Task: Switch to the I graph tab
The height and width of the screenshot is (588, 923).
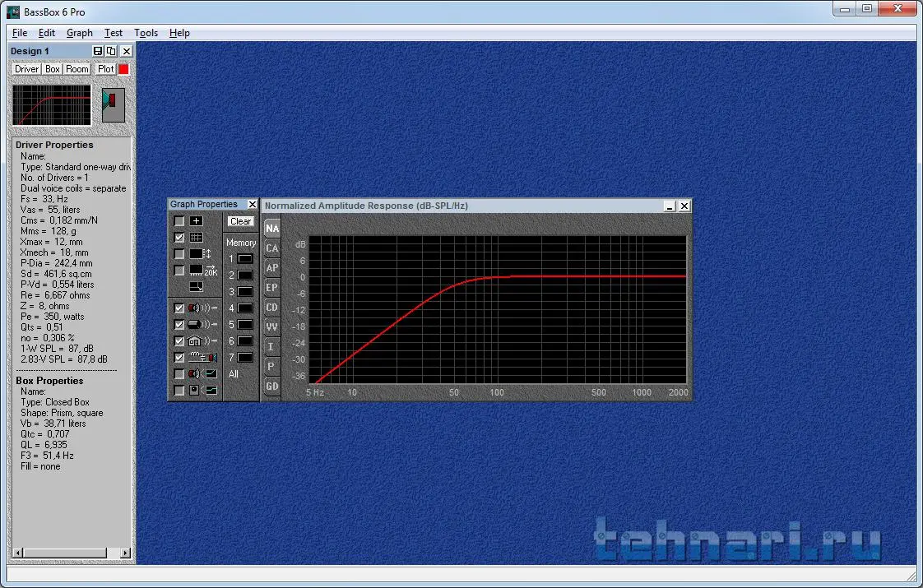Action: click(272, 347)
